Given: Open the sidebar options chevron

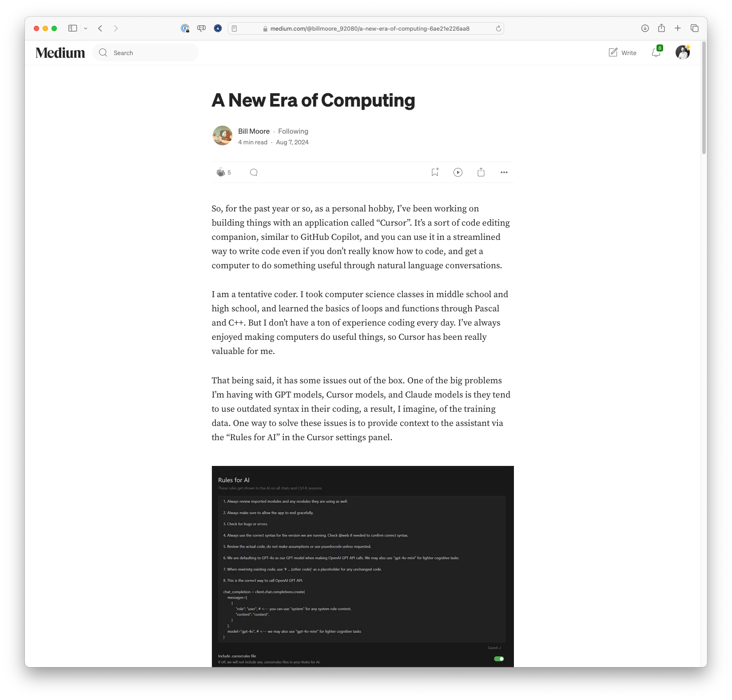Looking at the screenshot, I should click(86, 28).
